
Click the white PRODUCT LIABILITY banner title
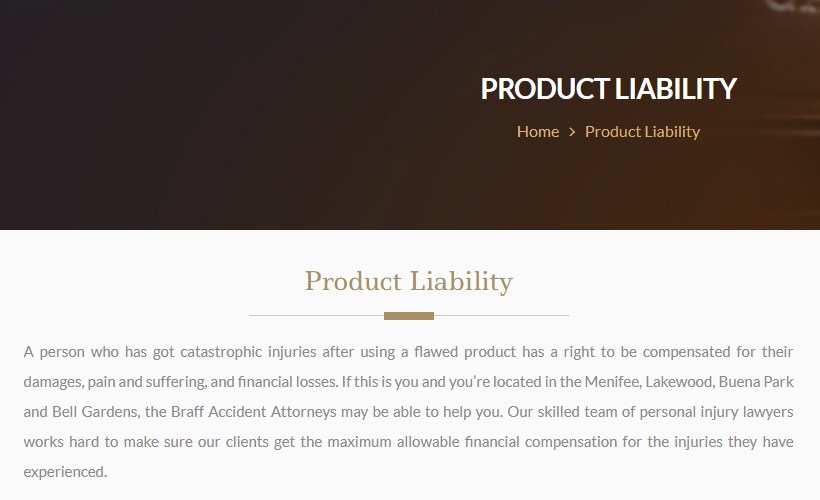[x=608, y=88]
